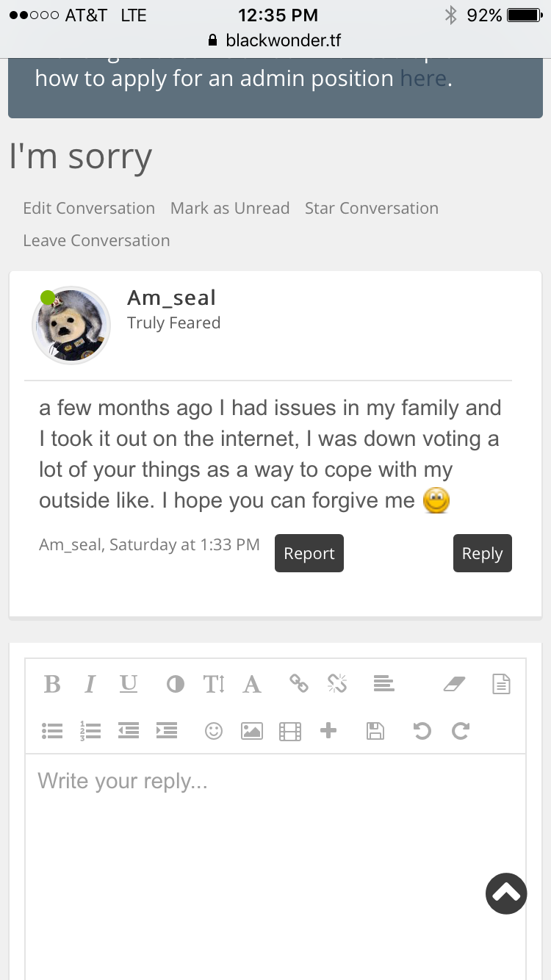This screenshot has width=551, height=980.
Task: Toggle italic formatting in the editor
Action: pyautogui.click(x=90, y=685)
